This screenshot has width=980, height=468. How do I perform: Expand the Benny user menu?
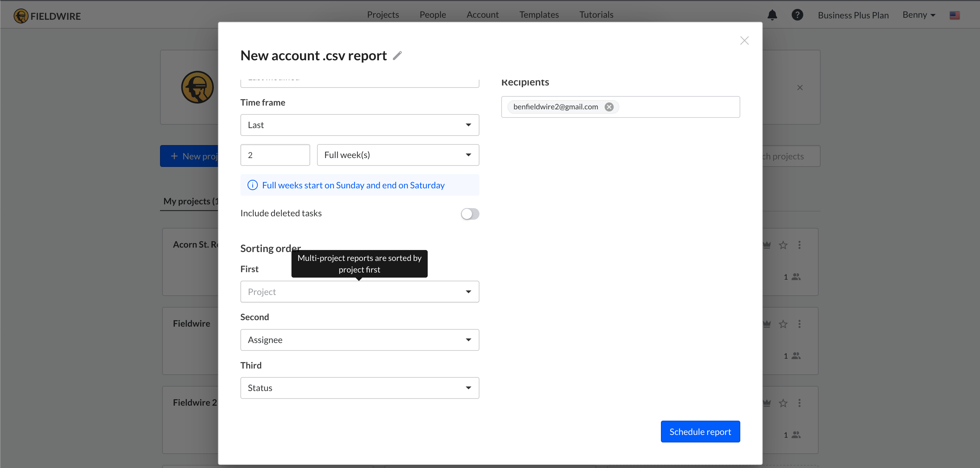click(x=919, y=15)
